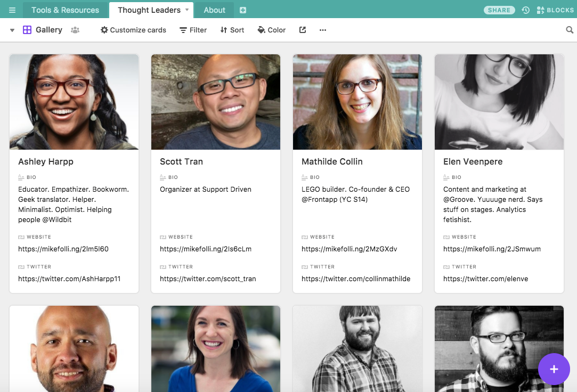
Task: Click the SHARE button
Action: 499,10
